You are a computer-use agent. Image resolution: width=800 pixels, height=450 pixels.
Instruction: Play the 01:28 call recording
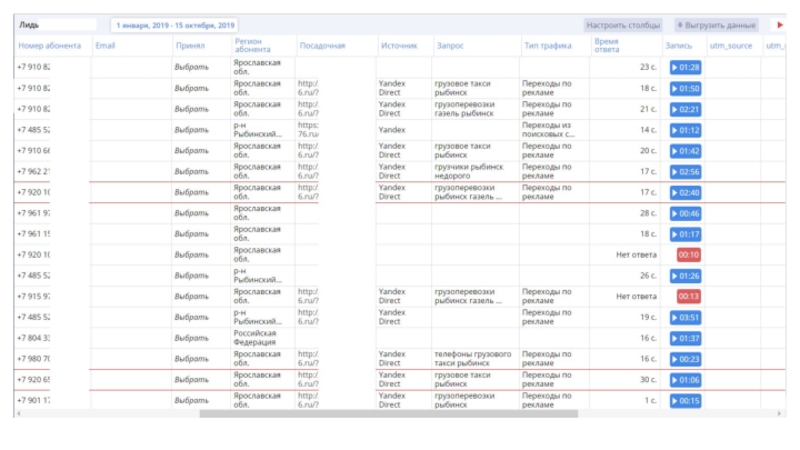tap(685, 67)
